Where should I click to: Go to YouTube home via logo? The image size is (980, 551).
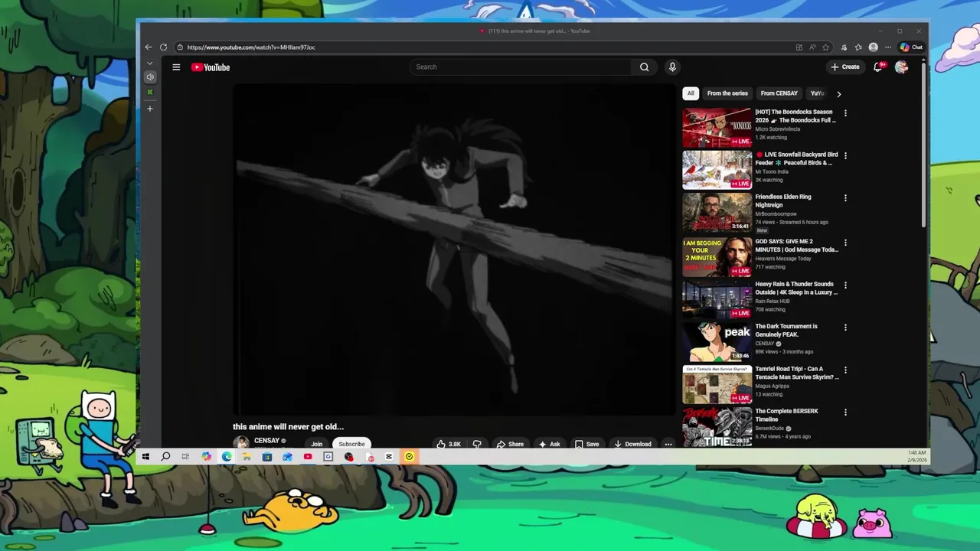[x=211, y=67]
